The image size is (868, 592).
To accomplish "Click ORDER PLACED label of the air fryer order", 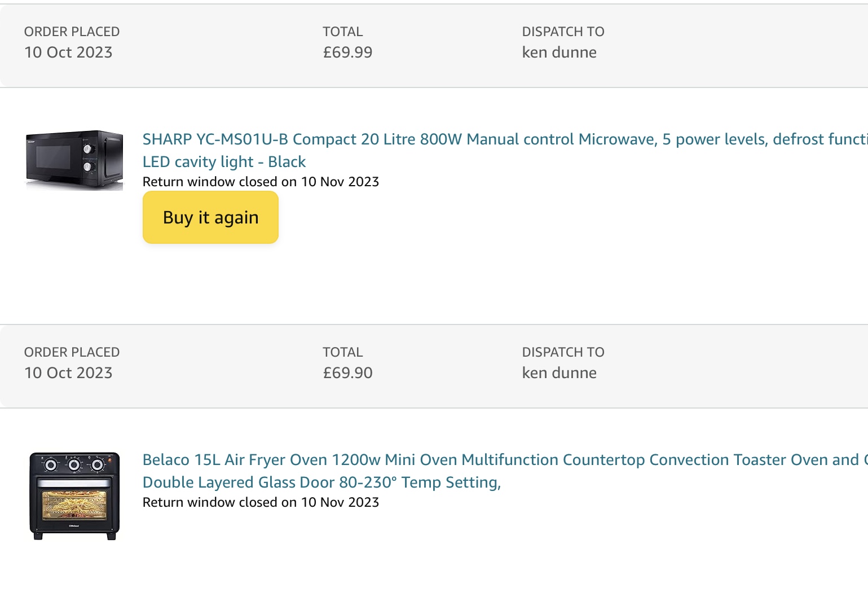I will (x=72, y=352).
